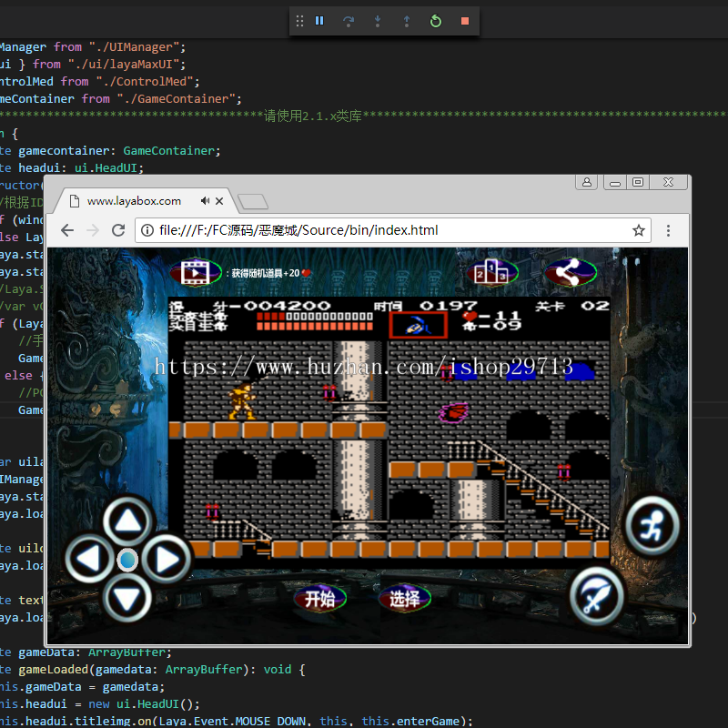Open the browser three-dot menu
728x728 pixels.
pos(669,230)
